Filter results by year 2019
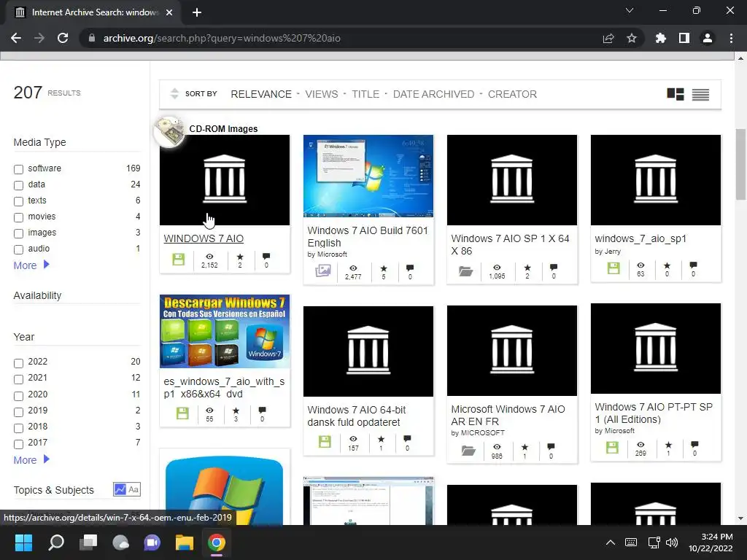747x560 pixels. click(x=18, y=412)
